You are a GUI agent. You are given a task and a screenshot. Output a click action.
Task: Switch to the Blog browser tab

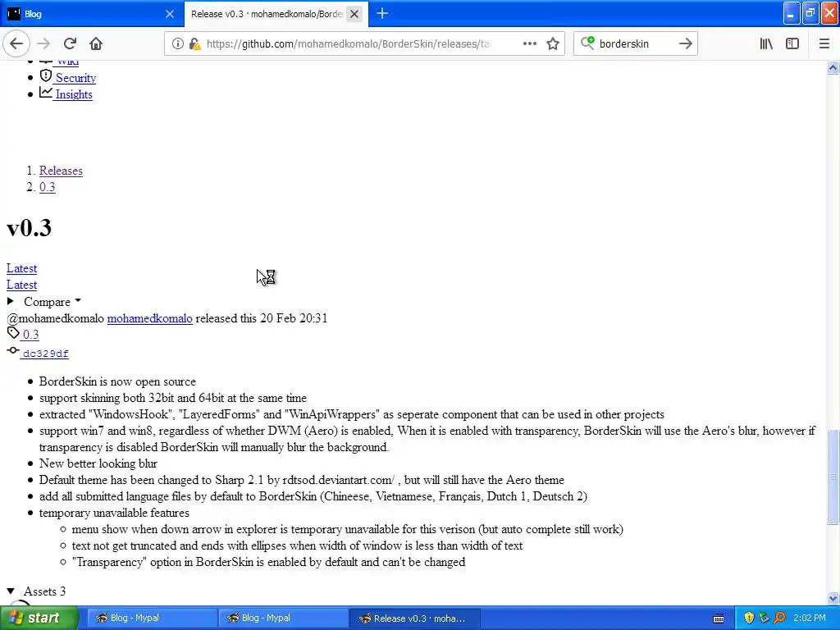[91, 14]
